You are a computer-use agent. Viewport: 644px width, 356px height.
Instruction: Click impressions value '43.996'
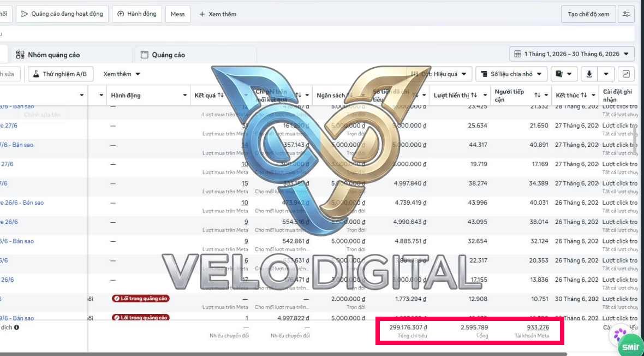point(478,203)
